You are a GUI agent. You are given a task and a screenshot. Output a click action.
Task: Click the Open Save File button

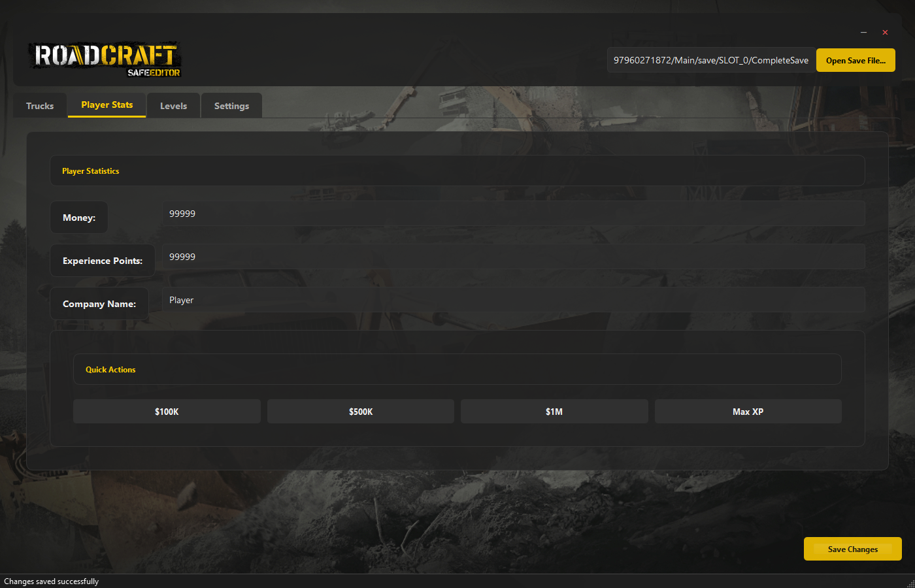[856, 60]
